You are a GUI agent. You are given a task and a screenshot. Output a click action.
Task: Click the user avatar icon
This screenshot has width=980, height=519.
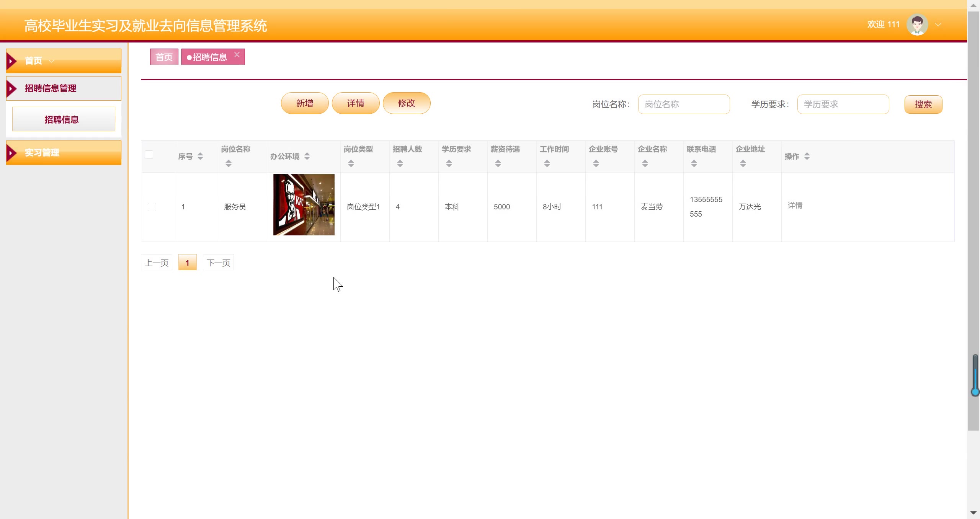[x=917, y=24]
